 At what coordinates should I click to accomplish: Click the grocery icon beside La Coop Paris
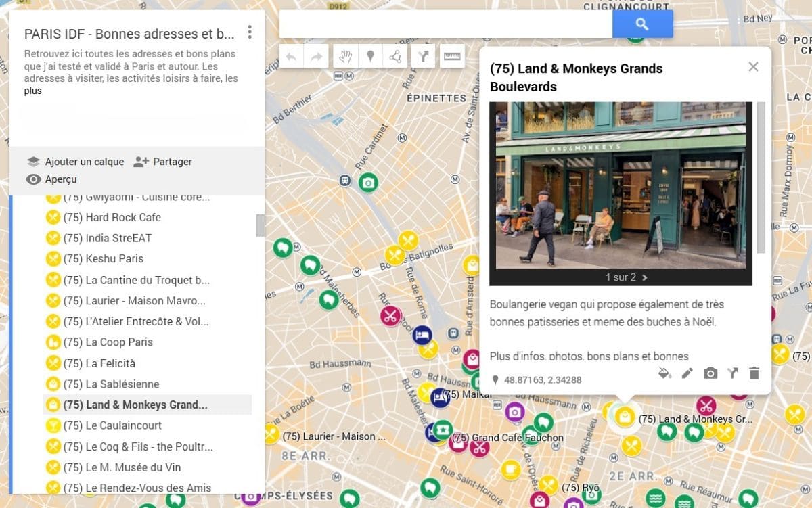pyautogui.click(x=53, y=342)
